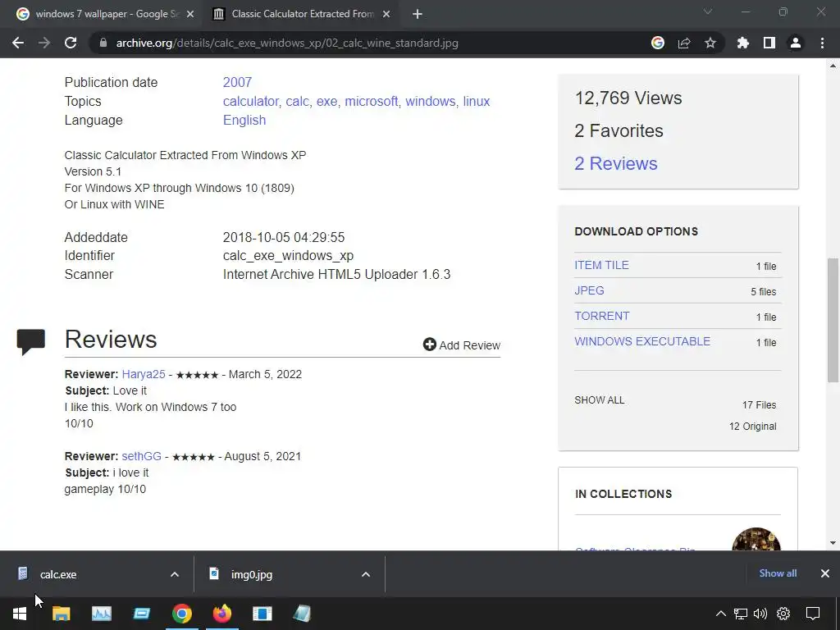
Task: Expand img0.jpg download options chevron
Action: click(366, 574)
